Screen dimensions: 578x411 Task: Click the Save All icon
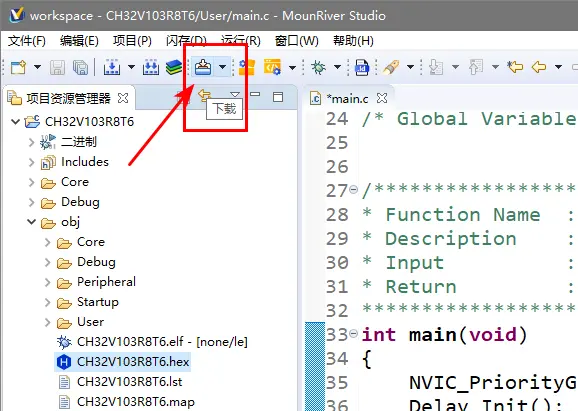(80, 67)
